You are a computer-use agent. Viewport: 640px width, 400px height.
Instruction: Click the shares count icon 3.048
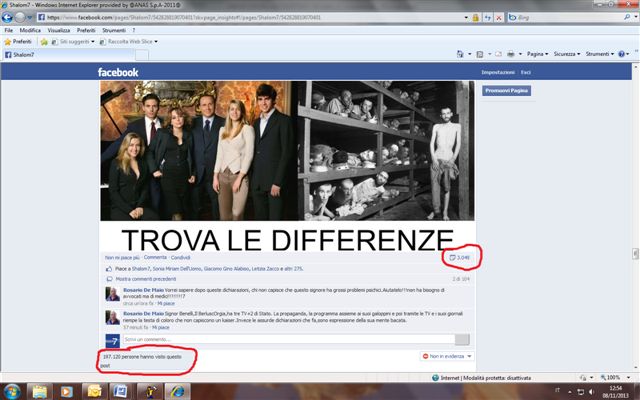click(462, 257)
